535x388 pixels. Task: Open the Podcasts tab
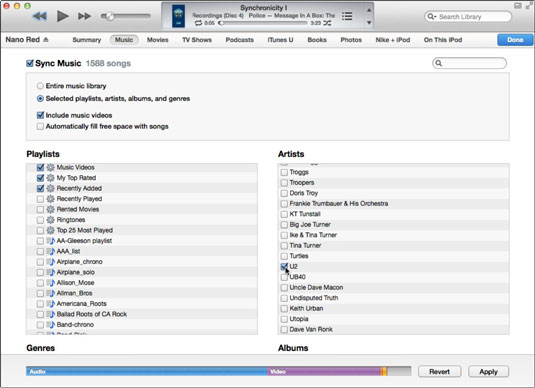pos(240,40)
